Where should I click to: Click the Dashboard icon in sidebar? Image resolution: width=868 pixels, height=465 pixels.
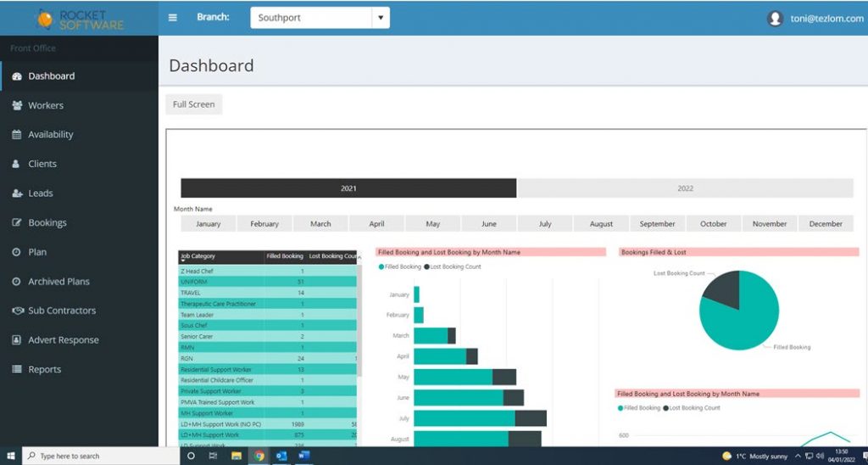pos(17,76)
